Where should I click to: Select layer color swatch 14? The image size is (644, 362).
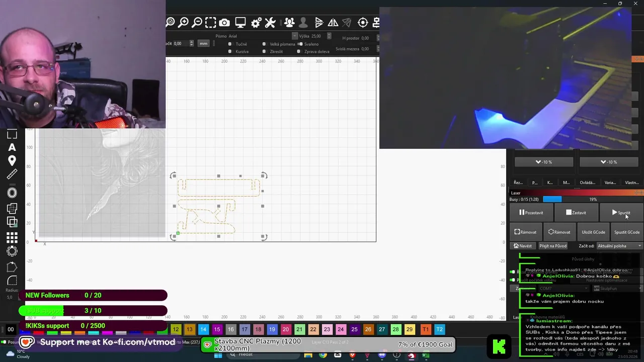(x=203, y=329)
